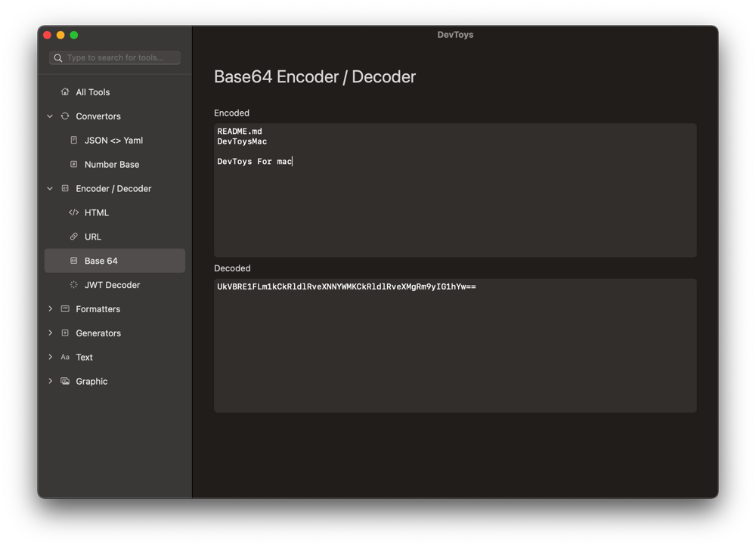Click the Number Base icon

click(x=73, y=164)
